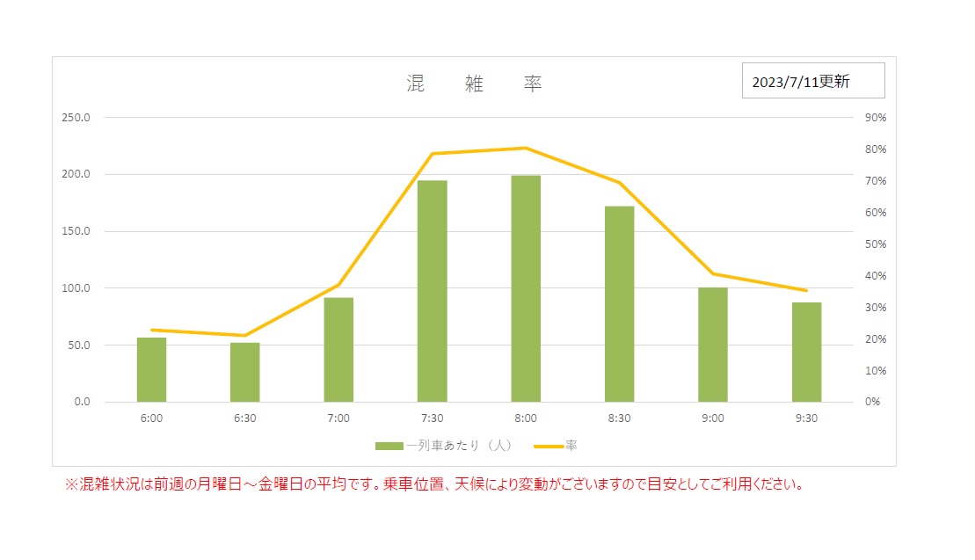Select the green bar at 7:30

point(432,291)
